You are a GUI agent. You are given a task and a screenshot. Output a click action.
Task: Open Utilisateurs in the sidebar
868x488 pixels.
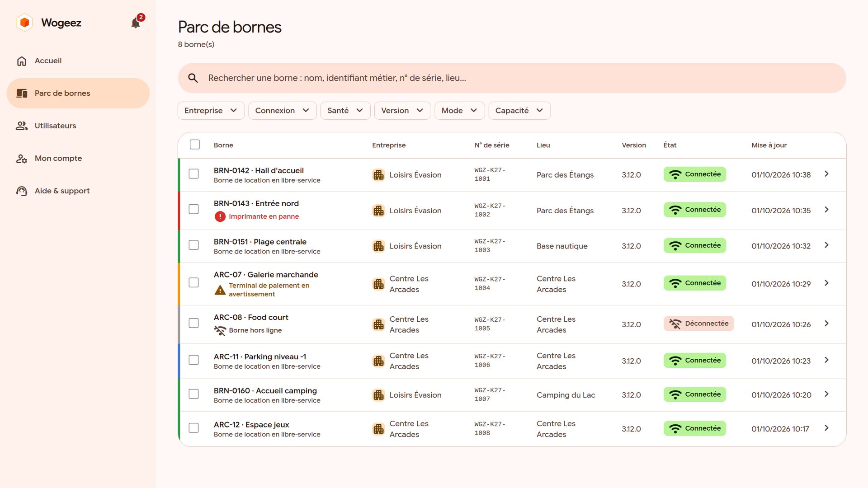click(x=78, y=126)
